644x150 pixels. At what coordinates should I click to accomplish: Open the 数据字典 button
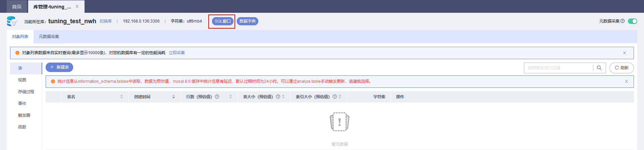click(x=248, y=21)
